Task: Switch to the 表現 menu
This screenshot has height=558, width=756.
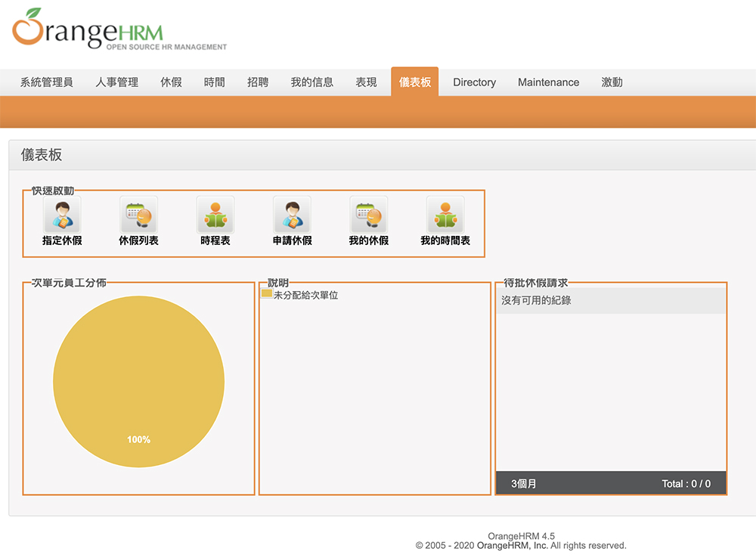Action: (x=367, y=82)
